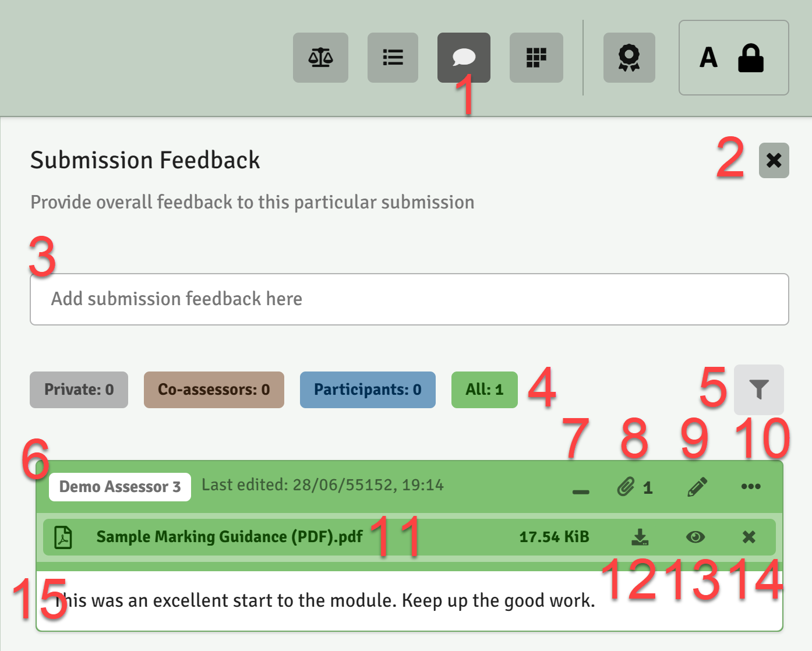Image resolution: width=812 pixels, height=651 pixels.
Task: Download the Sample Marking Guidance PDF
Action: click(x=640, y=537)
